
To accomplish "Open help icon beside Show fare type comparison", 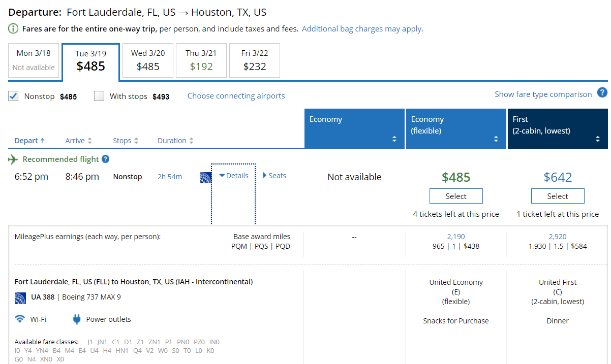I will tap(602, 92).
